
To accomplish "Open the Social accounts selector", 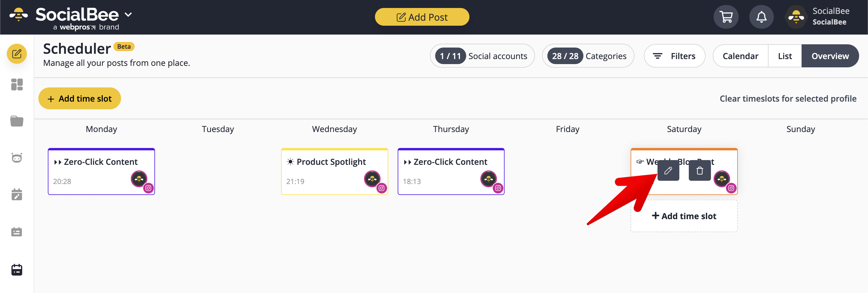I will [x=482, y=56].
